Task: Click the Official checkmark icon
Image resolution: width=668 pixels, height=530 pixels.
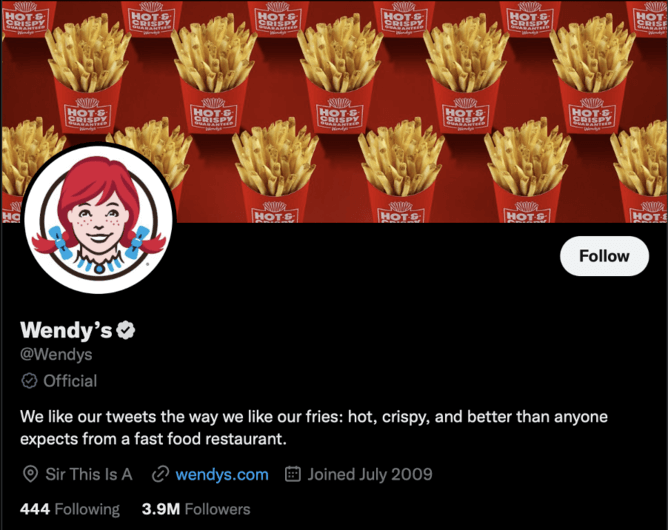Action: (29, 381)
